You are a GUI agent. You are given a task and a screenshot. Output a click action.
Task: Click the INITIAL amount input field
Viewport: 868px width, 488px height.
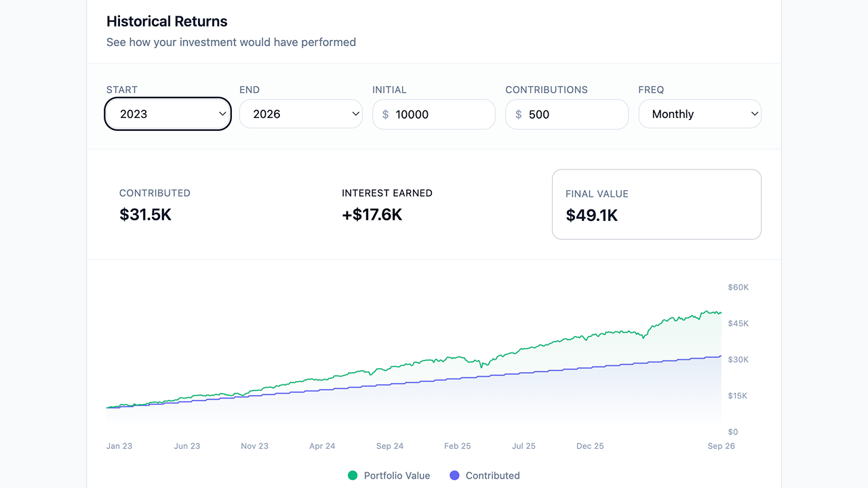tap(434, 115)
